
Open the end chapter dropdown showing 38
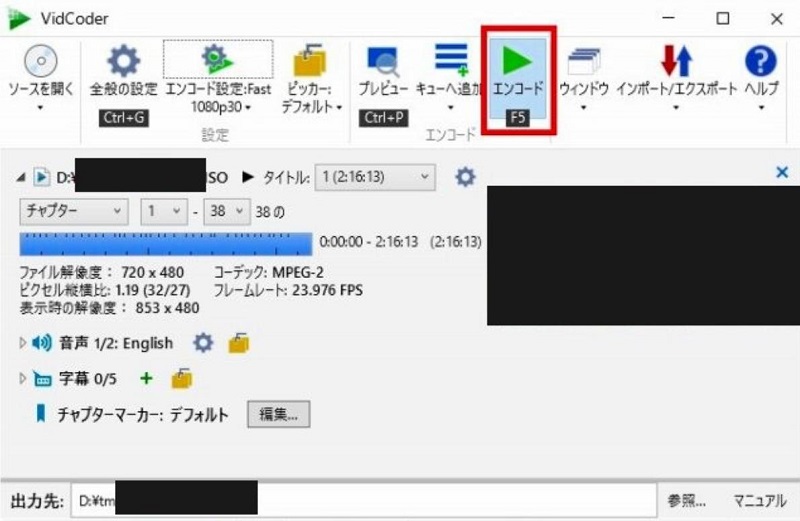(x=227, y=211)
